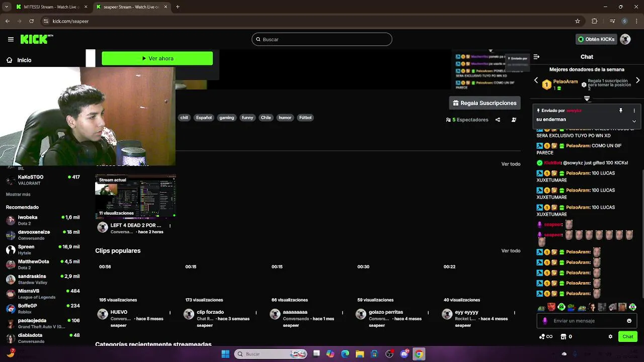644x362 pixels.
Task: Open Chrome extensions menu
Action: pyautogui.click(x=594, y=21)
